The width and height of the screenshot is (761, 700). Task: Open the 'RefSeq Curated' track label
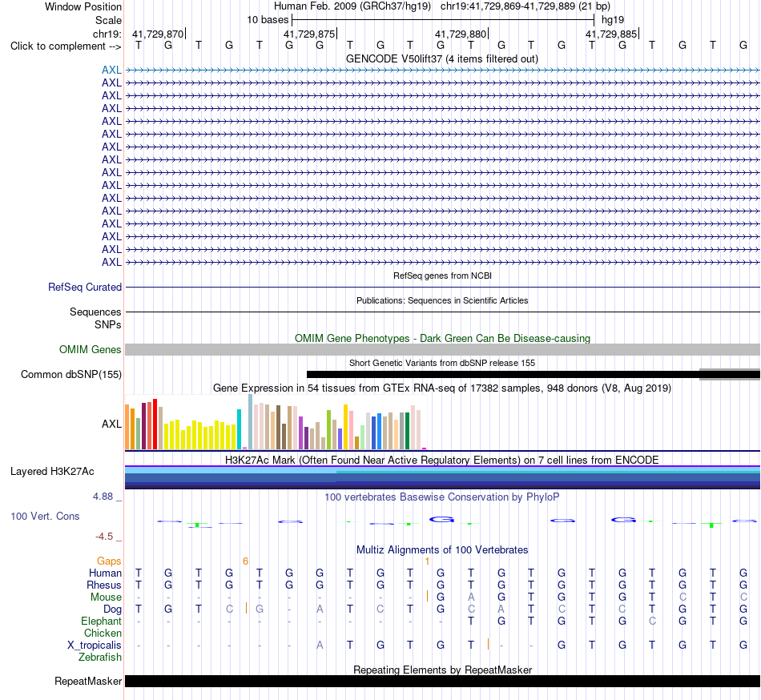click(84, 288)
